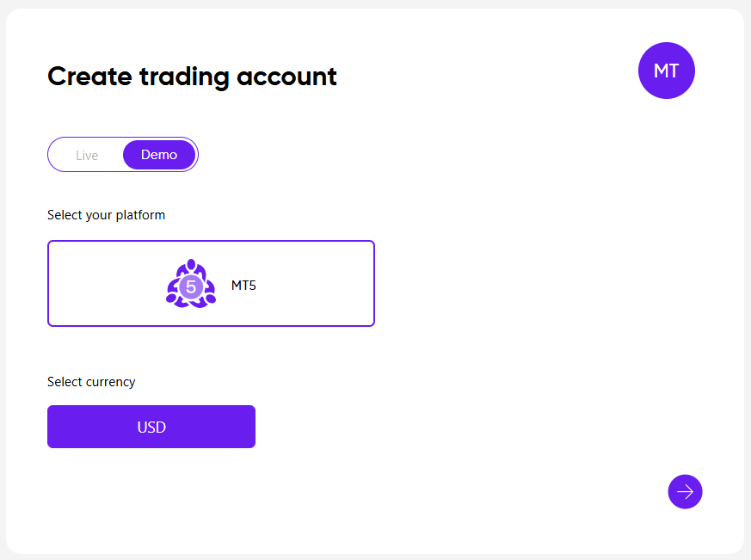
Task: Click the Select your platform label
Action: [106, 215]
